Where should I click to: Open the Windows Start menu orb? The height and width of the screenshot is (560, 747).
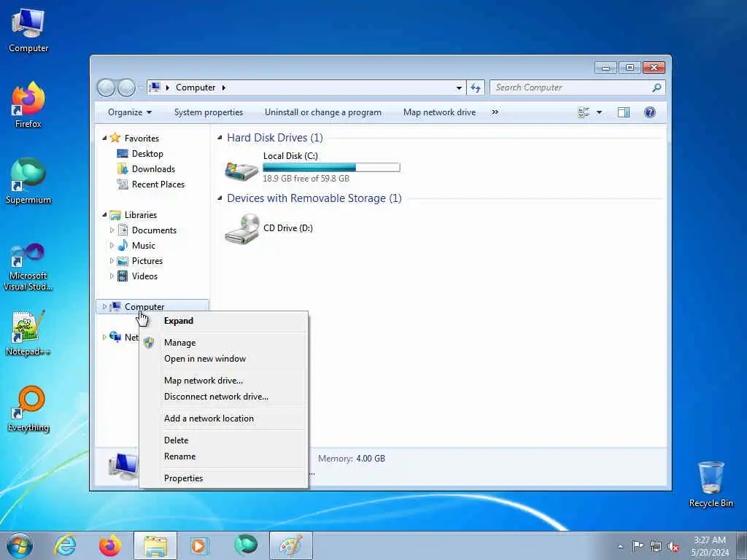(20, 545)
